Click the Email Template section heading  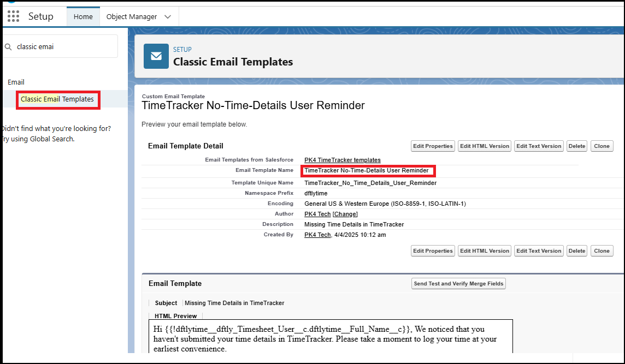[175, 284]
